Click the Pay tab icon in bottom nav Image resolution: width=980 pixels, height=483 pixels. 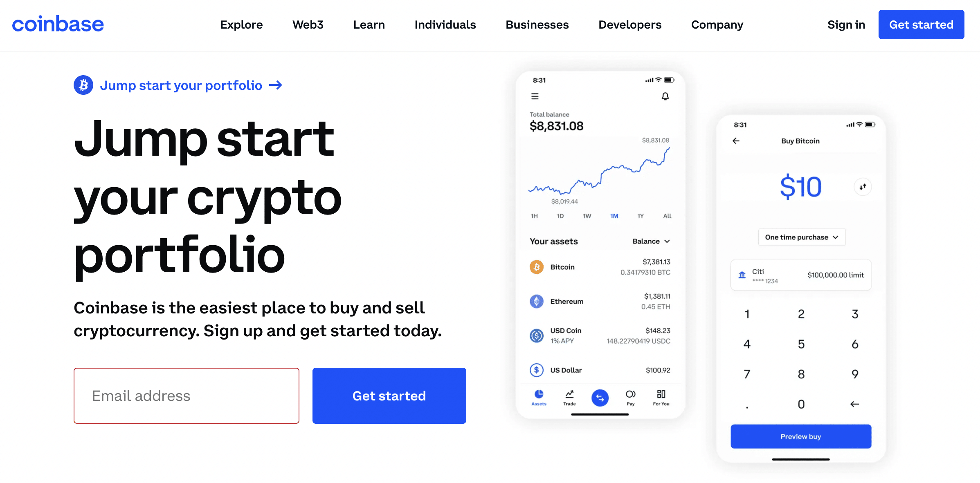coord(630,398)
